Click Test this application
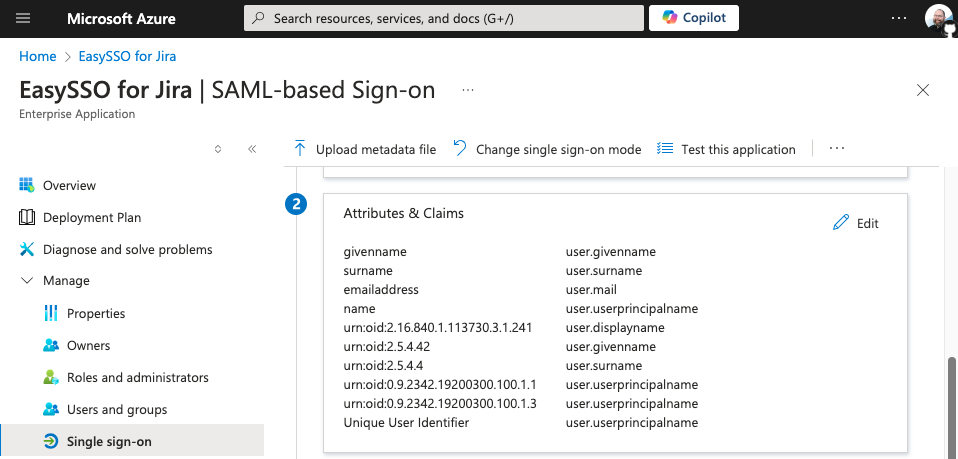 (x=726, y=149)
